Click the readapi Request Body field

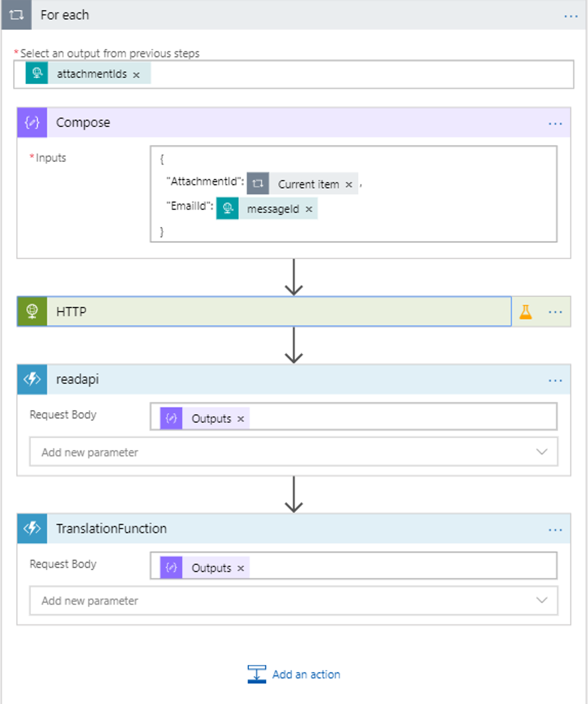tap(354, 417)
